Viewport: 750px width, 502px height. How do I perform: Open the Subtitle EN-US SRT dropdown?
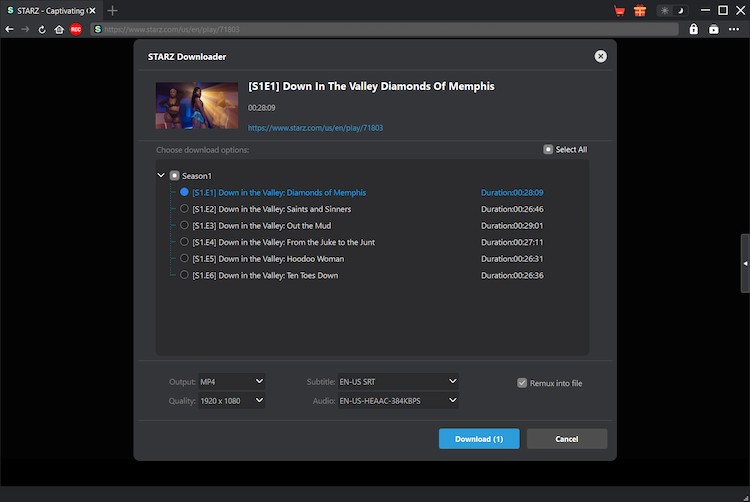398,382
